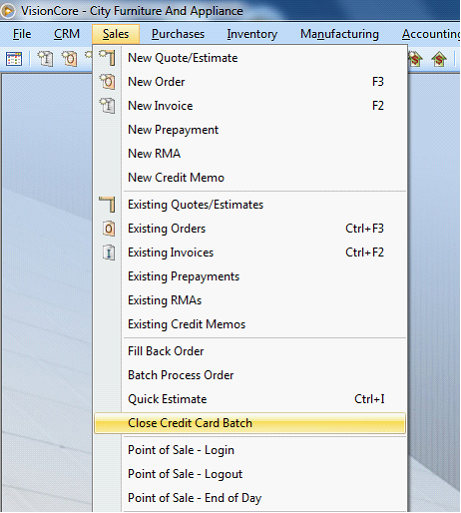Click the New Invoice toolbar icon
This screenshot has width=461, height=513.
[x=45, y=59]
